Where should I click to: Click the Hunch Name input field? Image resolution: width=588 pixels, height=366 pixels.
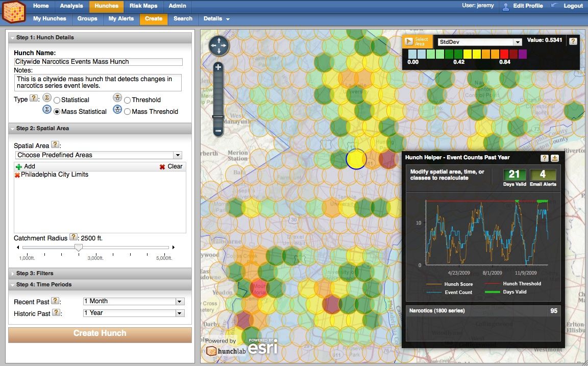(97, 61)
